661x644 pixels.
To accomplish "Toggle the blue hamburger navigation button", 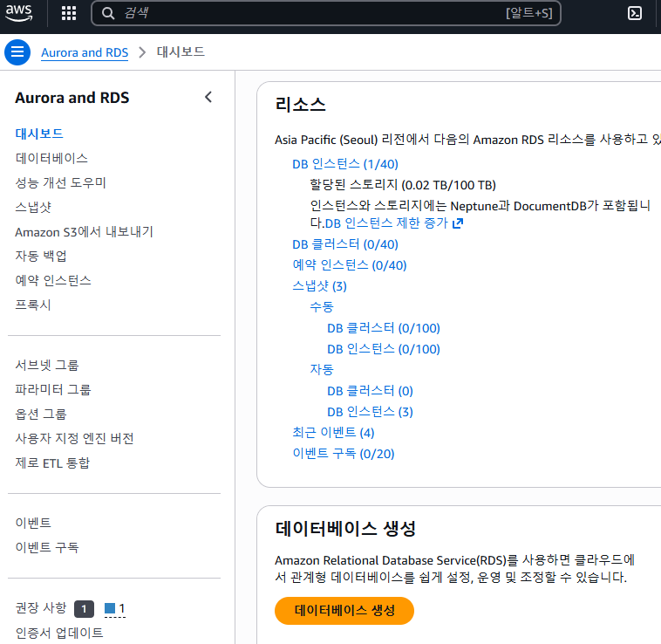I will (x=17, y=52).
